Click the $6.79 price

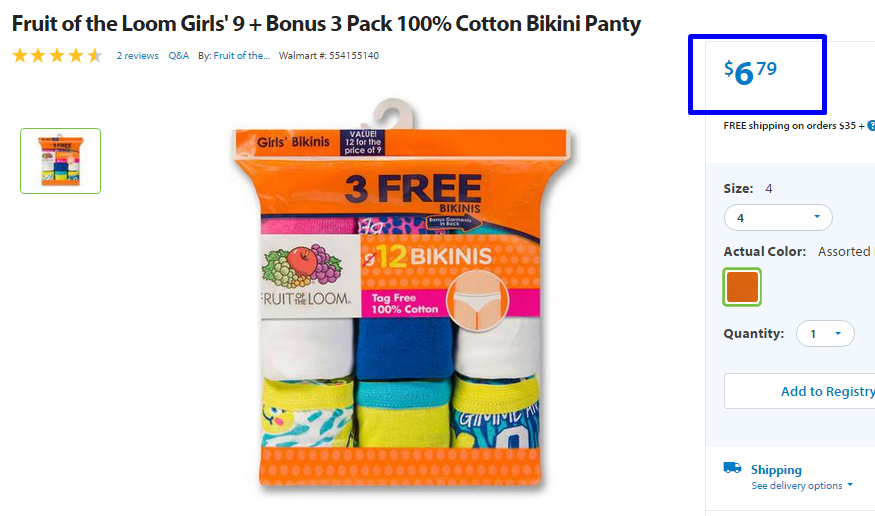[750, 73]
